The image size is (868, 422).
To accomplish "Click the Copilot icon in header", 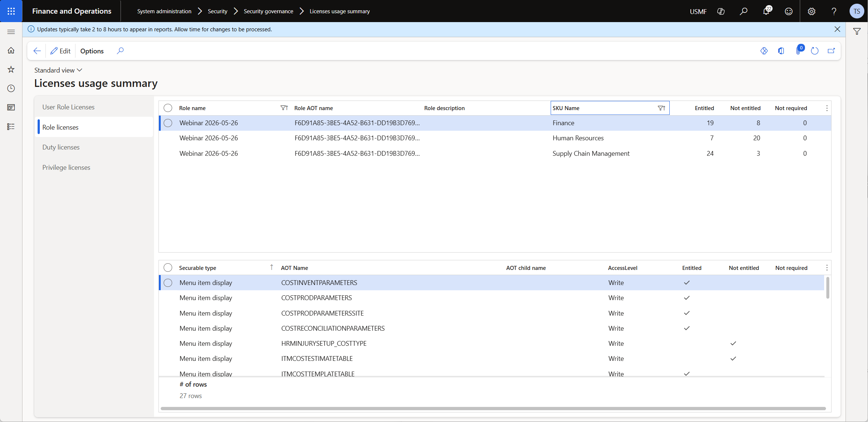I will click(x=721, y=11).
